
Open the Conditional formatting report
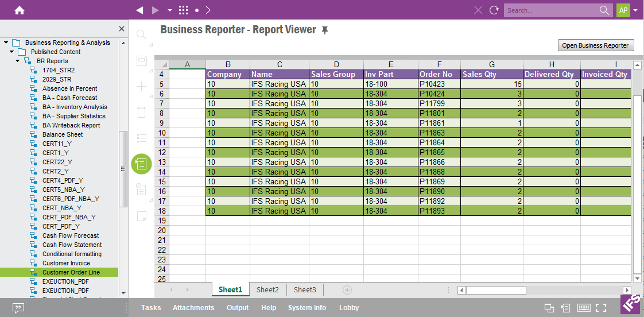click(x=72, y=254)
